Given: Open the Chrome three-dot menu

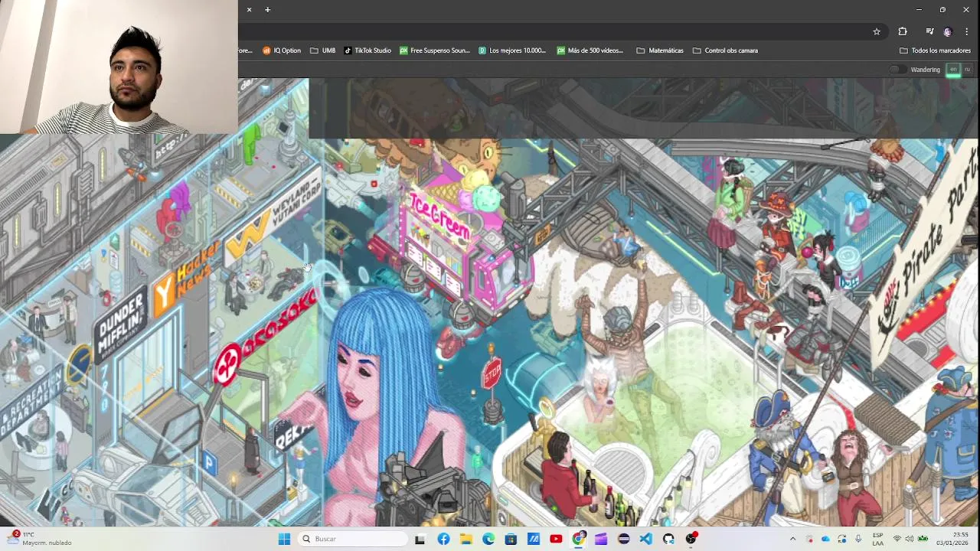Looking at the screenshot, I should (967, 31).
